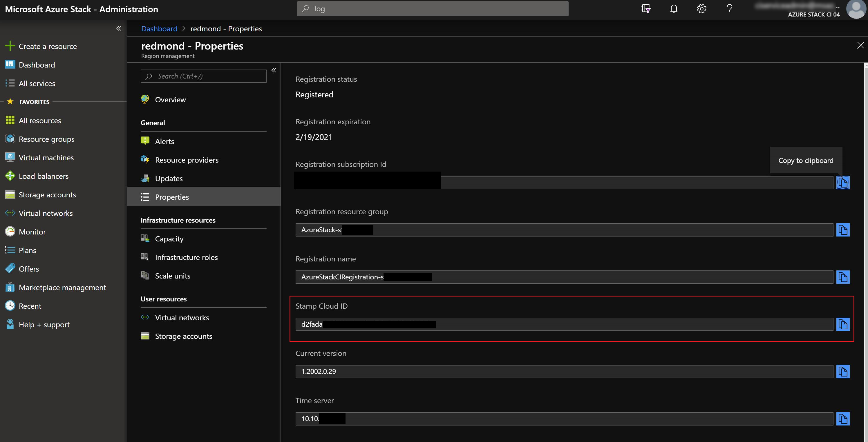The image size is (868, 442).
Task: Open the Overview section in region management
Action: 170,99
